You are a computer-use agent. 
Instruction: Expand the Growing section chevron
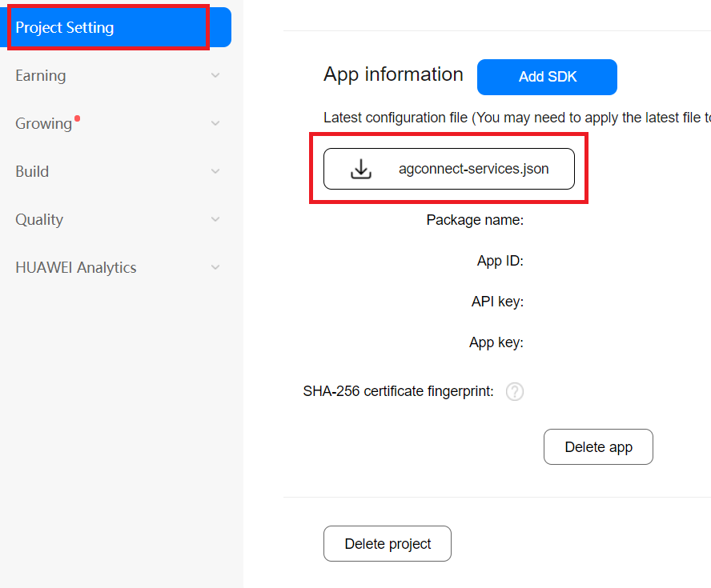[215, 123]
